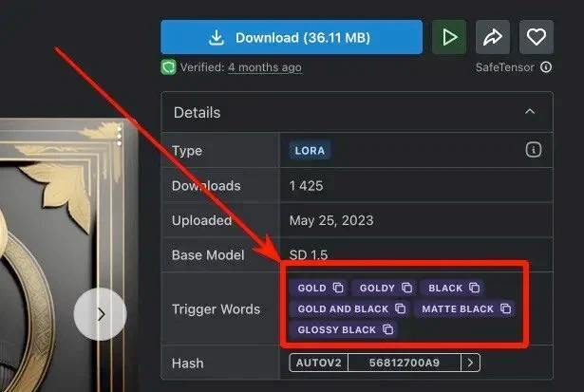Viewport: 584px width, 392px height.
Task: Copy the MATTE BLACK trigger word
Action: coord(506,308)
